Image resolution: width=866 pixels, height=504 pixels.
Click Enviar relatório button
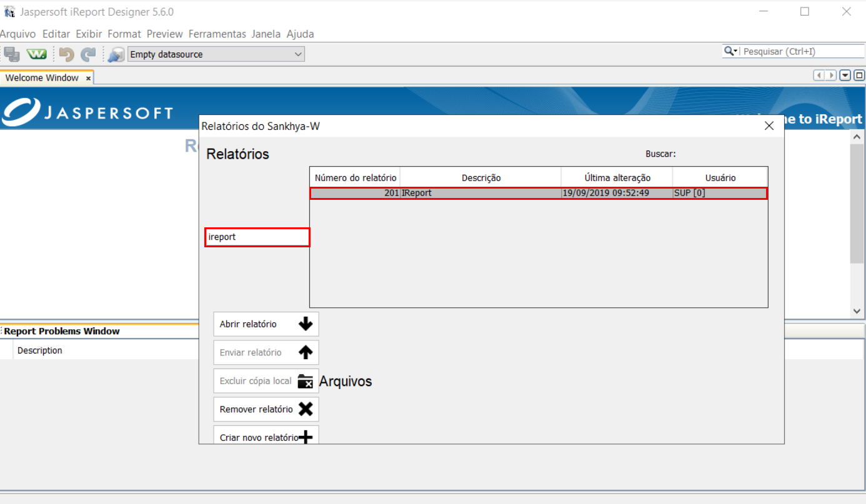pos(266,353)
